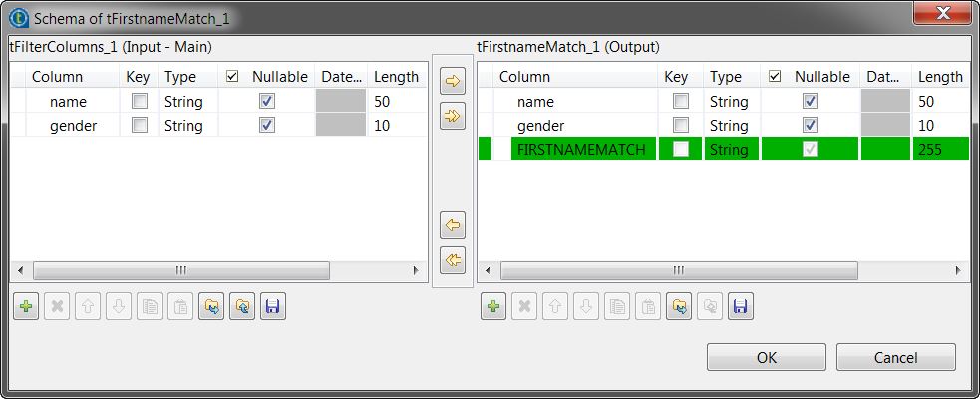Toggle Nullable for FIRSTNAMEMATCH row
This screenshot has height=399, width=980.
point(811,149)
